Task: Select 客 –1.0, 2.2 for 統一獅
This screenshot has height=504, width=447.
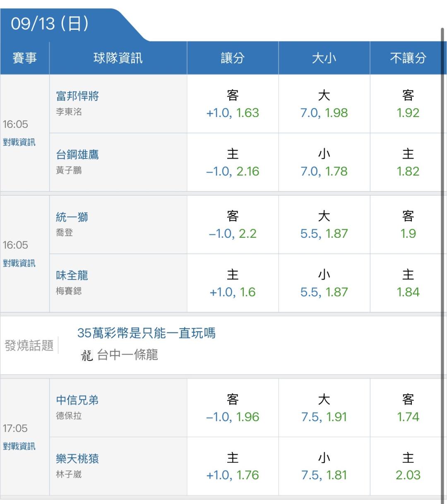Action: pos(233,225)
